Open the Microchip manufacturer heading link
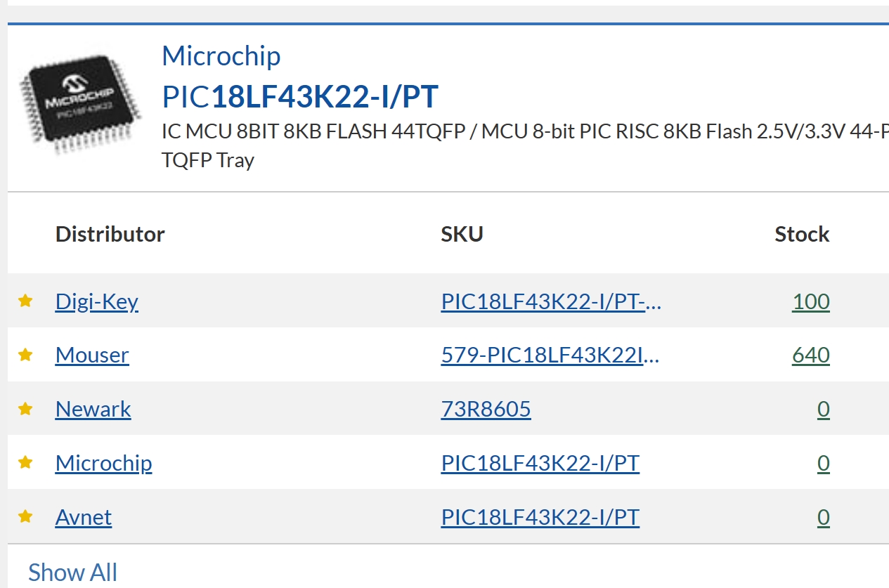Image resolution: width=889 pixels, height=588 pixels. click(x=221, y=56)
